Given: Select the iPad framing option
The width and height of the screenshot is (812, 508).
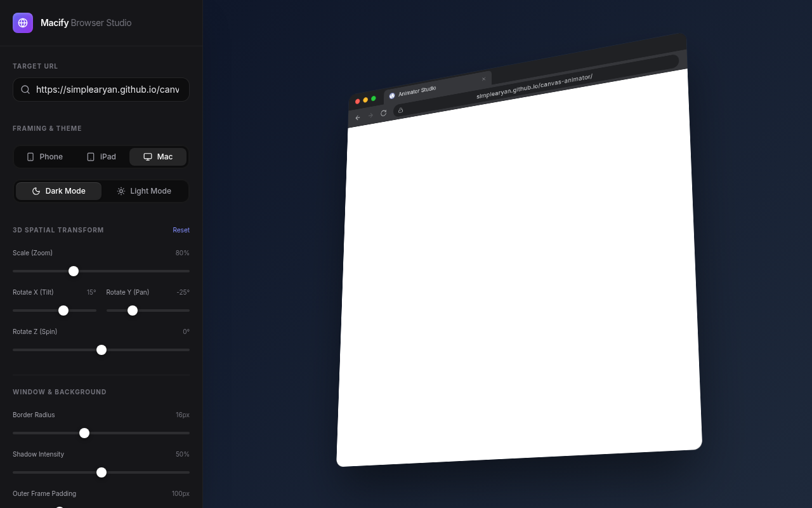Looking at the screenshot, I should [101, 156].
